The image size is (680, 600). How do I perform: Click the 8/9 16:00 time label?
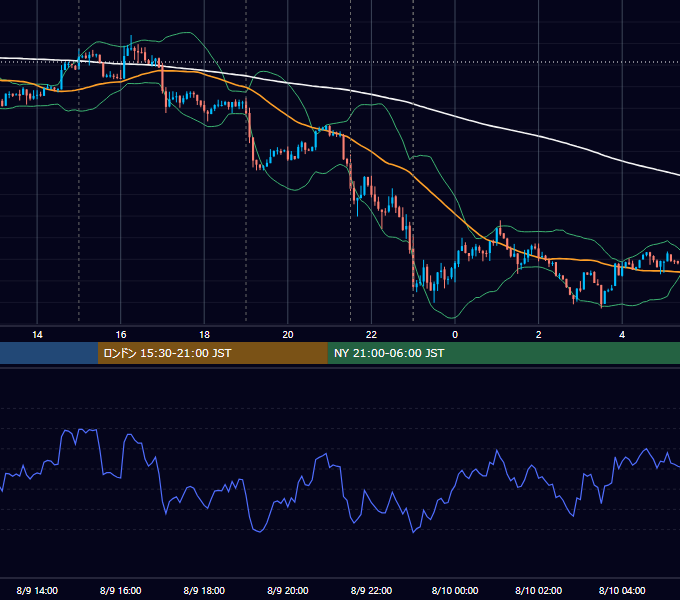tap(121, 590)
